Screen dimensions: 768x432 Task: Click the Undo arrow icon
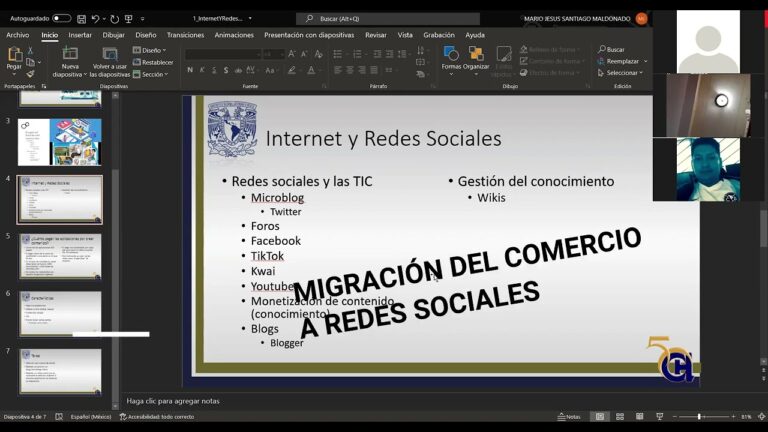[95, 19]
